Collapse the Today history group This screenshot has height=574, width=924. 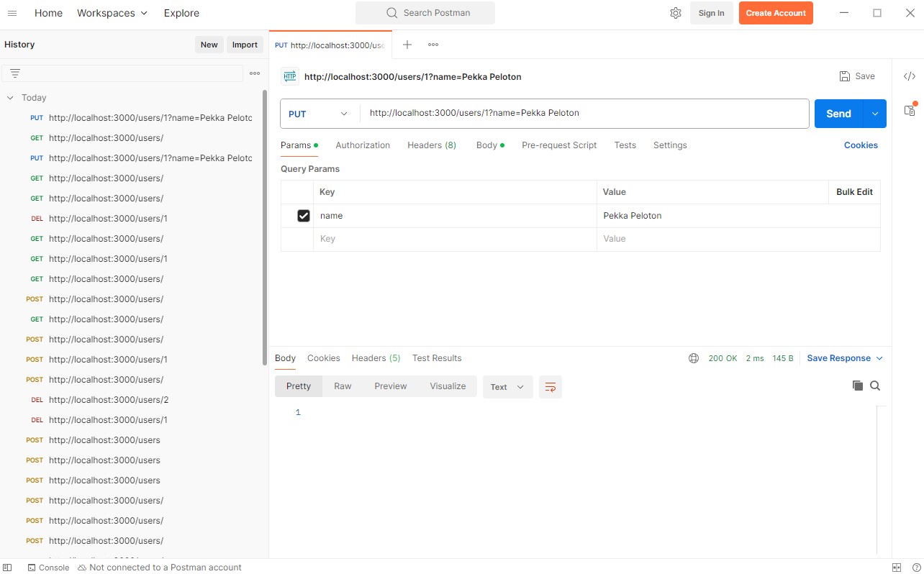point(10,98)
